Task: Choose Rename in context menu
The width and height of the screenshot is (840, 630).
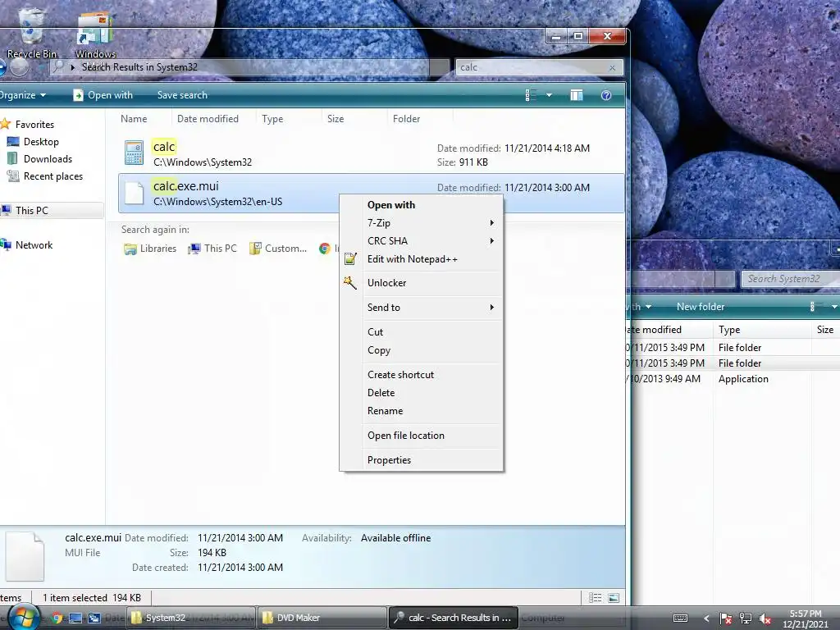Action: 422,412
